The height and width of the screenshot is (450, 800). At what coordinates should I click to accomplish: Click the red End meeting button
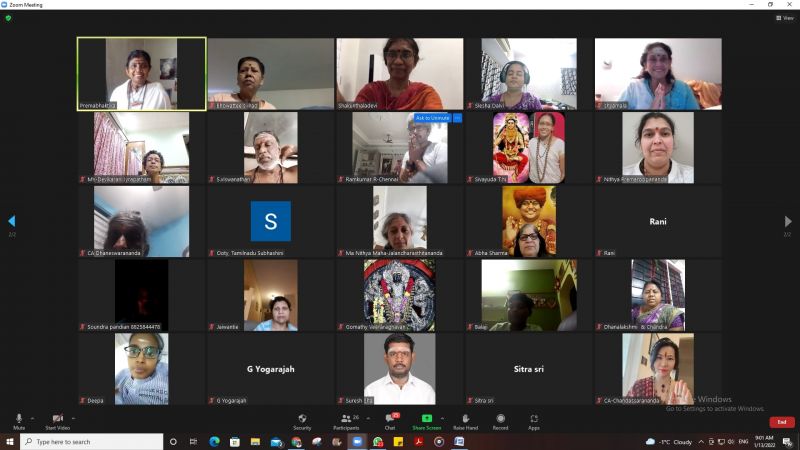[x=781, y=422]
